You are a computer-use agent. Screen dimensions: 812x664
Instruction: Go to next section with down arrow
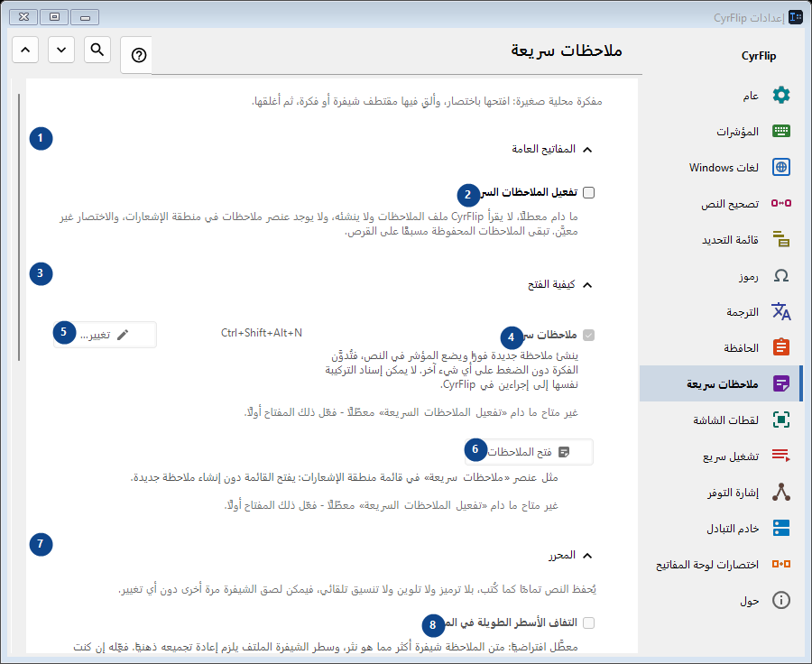61,50
